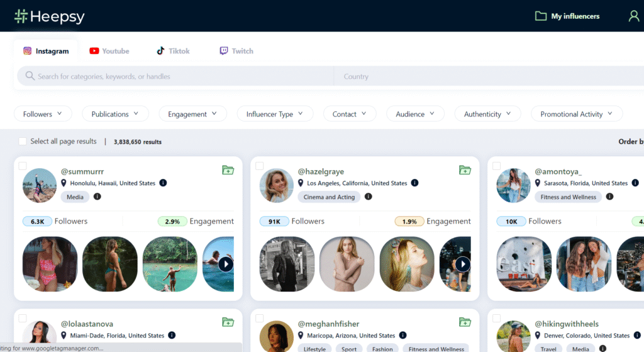Open the @summurrr profile link
644x352 pixels.
coord(82,171)
